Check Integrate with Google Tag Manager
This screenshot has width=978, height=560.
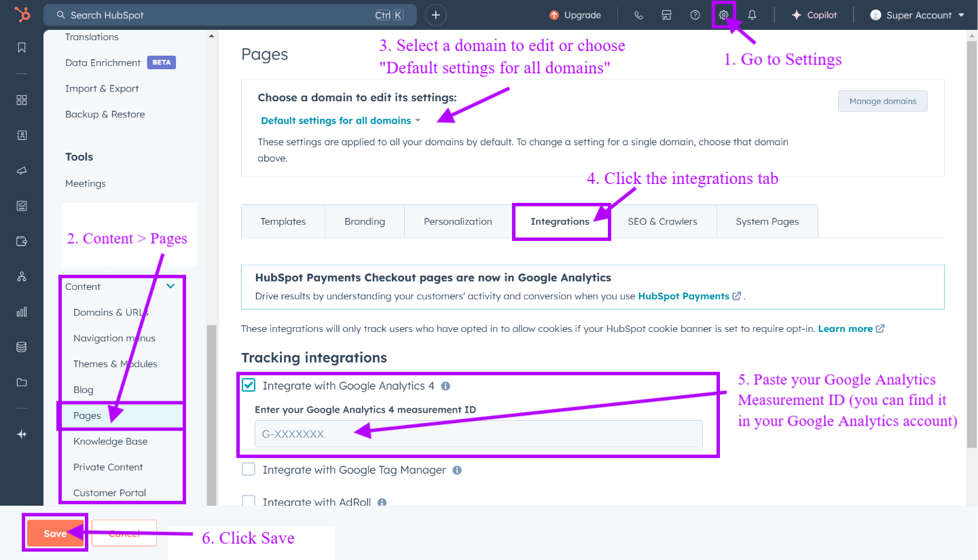[249, 470]
